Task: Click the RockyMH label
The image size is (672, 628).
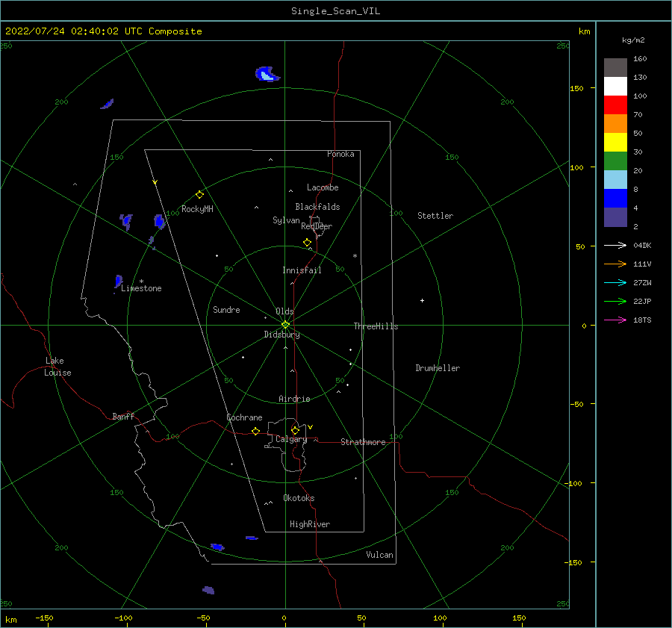Action: pos(197,209)
